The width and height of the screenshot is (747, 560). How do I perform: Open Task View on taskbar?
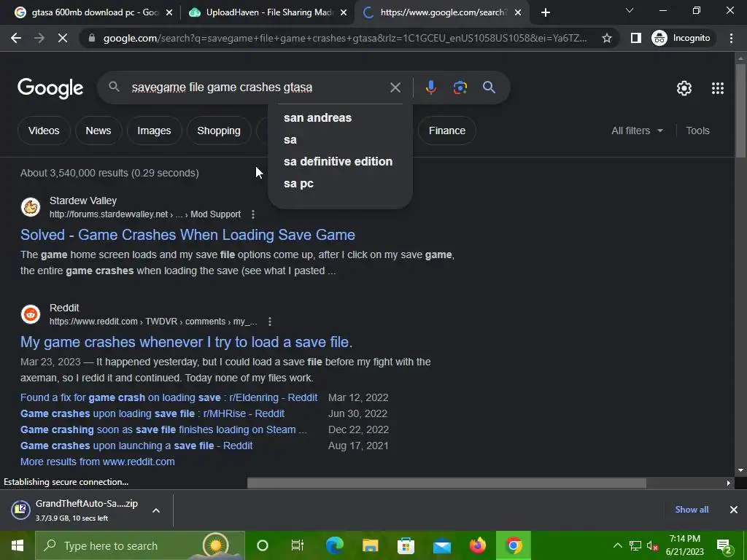tap(298, 545)
